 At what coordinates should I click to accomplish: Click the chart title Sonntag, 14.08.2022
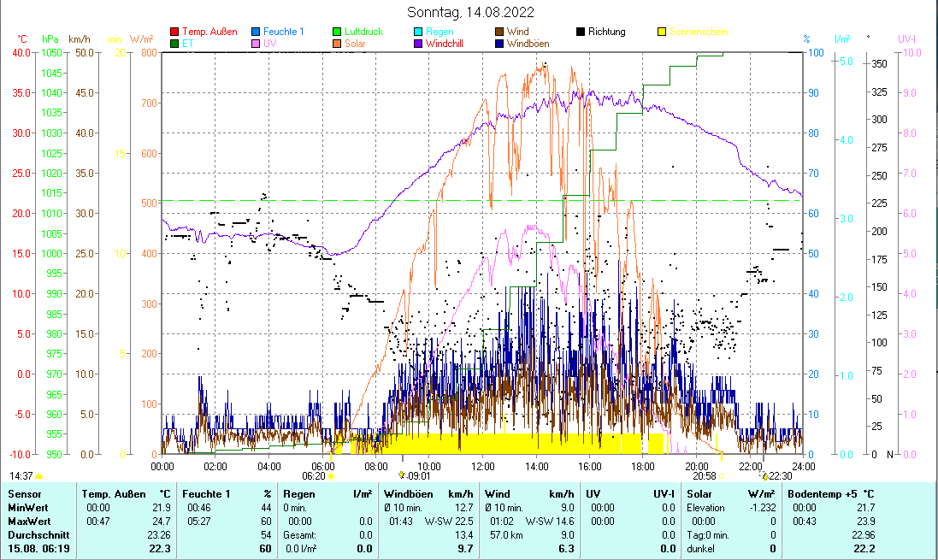(469, 12)
